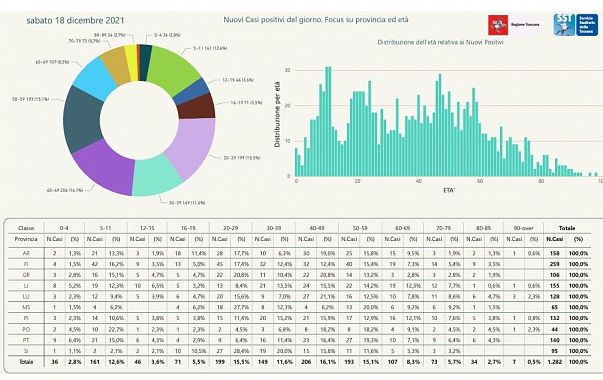Screen dimensions: 603x380
Task: Select the FI province row label
Action: pyautogui.click(x=26, y=264)
